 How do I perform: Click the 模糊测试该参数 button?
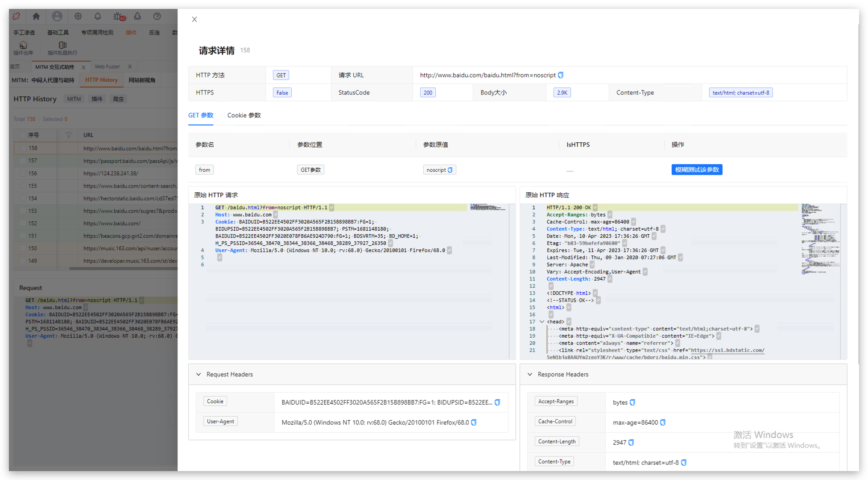(697, 170)
